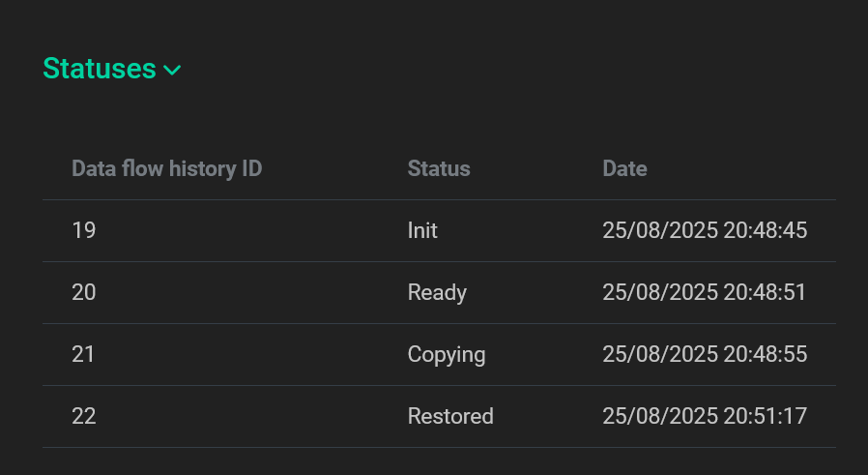Select the row with Copying status
The image size is (868, 475).
290,354
